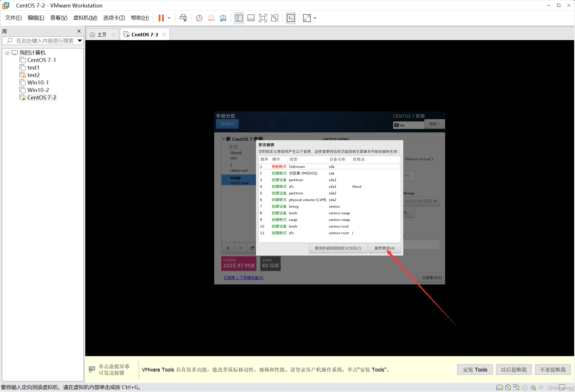Viewport: 575px width, 392px height.
Task: Select Win10-1 in the library tree
Action: click(x=38, y=82)
